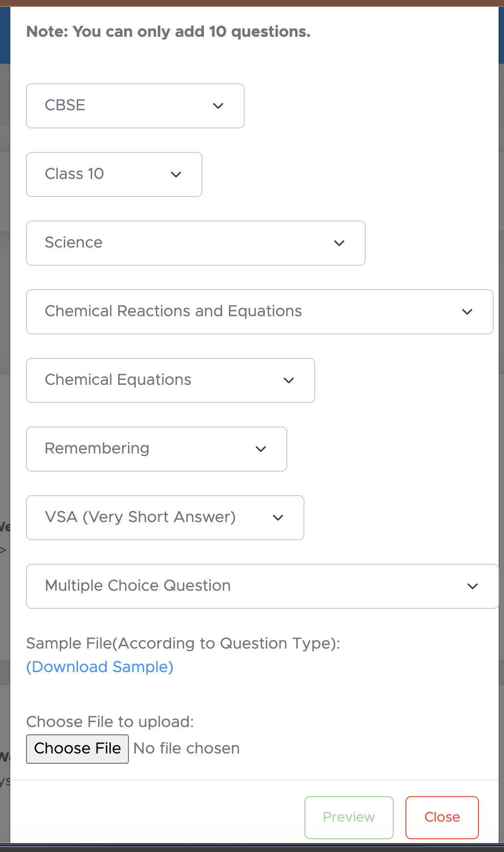
Task: Click the Download Sample link
Action: (100, 667)
